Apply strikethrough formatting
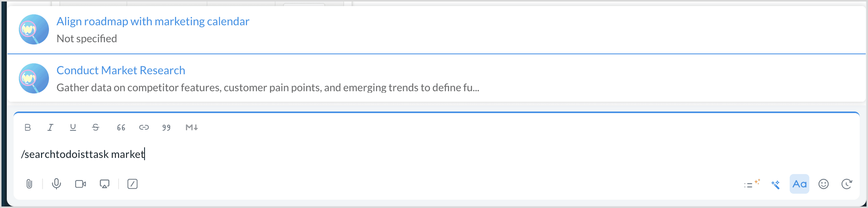 (96, 127)
